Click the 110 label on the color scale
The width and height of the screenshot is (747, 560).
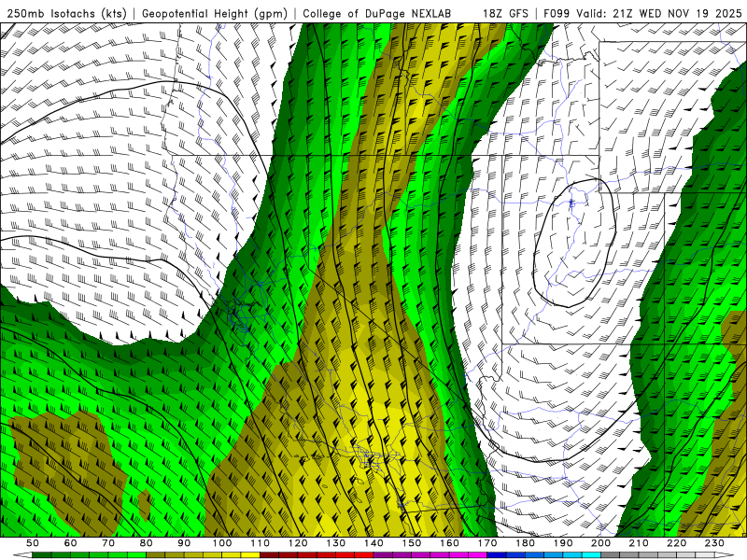261,543
